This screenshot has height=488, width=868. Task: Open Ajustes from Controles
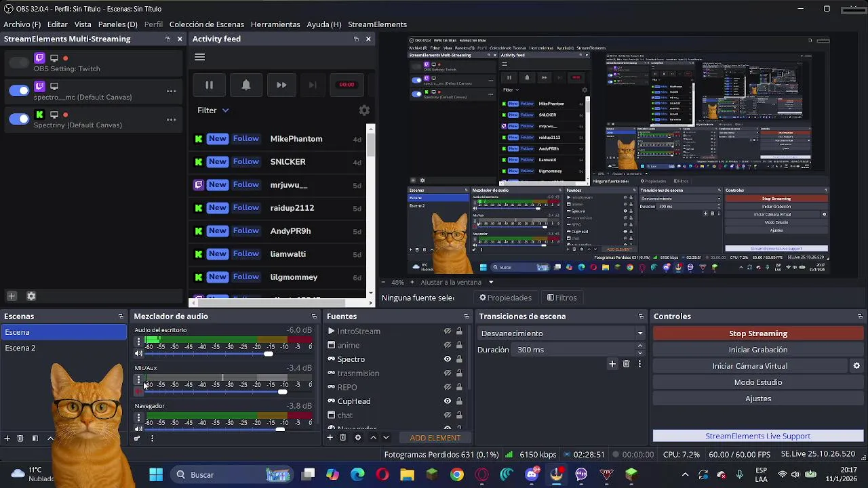coord(758,399)
